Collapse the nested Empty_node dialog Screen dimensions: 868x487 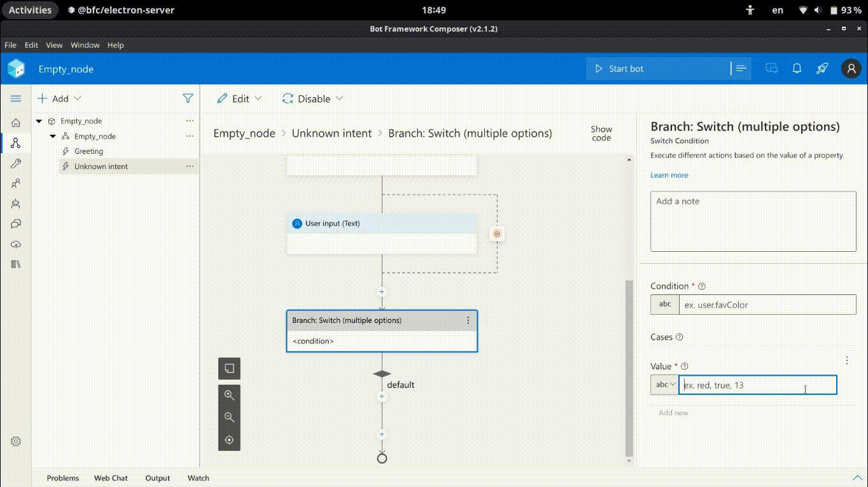[x=53, y=136]
